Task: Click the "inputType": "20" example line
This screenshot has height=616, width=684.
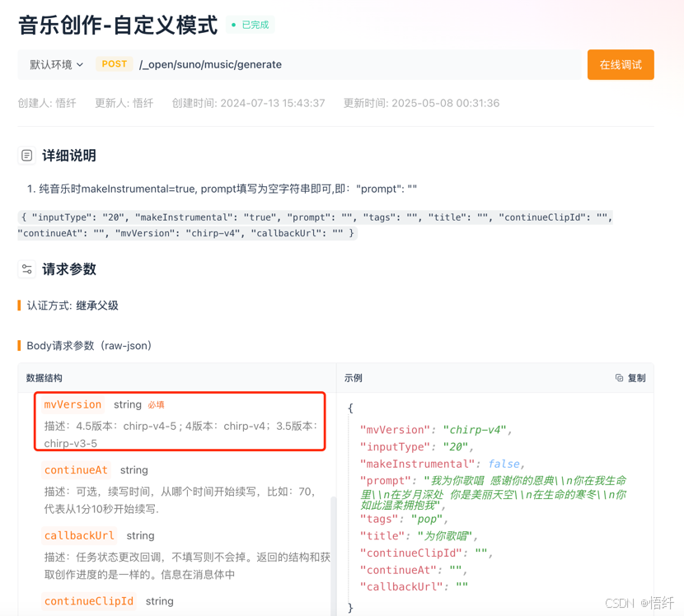Action: click(x=417, y=447)
